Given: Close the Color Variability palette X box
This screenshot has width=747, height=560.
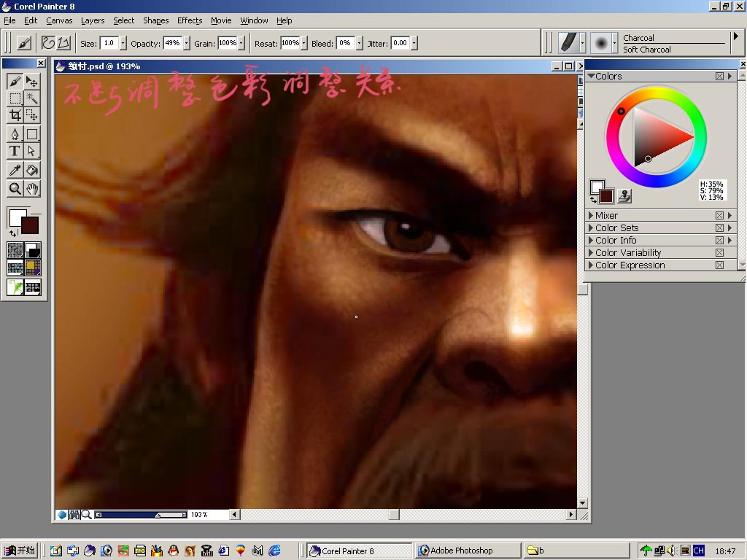Looking at the screenshot, I should pos(719,252).
